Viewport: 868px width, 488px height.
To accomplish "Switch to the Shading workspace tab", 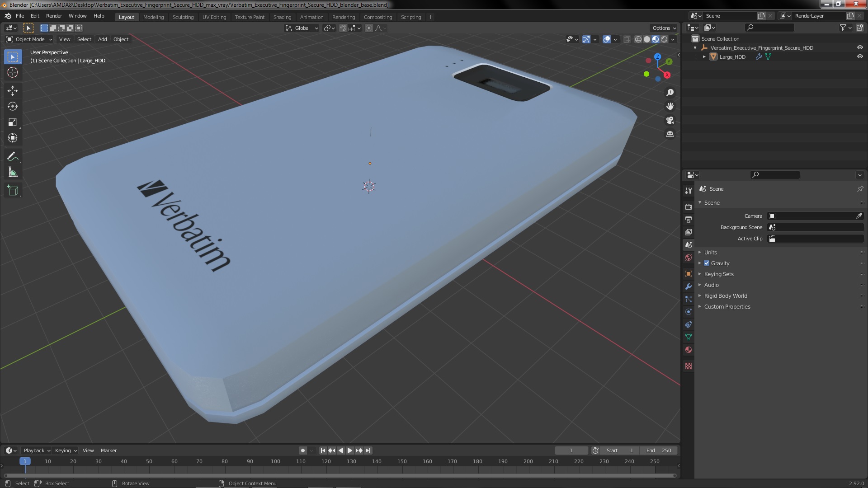I will tap(282, 17).
